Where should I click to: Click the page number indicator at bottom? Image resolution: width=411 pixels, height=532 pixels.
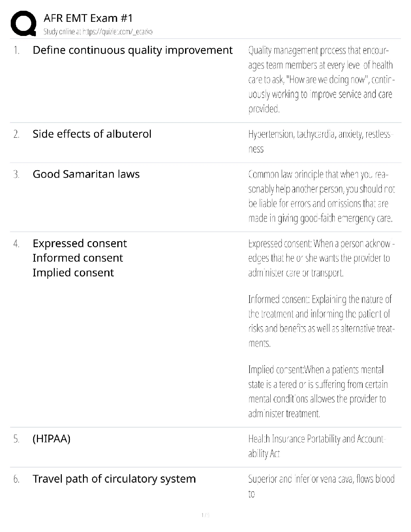tap(205, 515)
